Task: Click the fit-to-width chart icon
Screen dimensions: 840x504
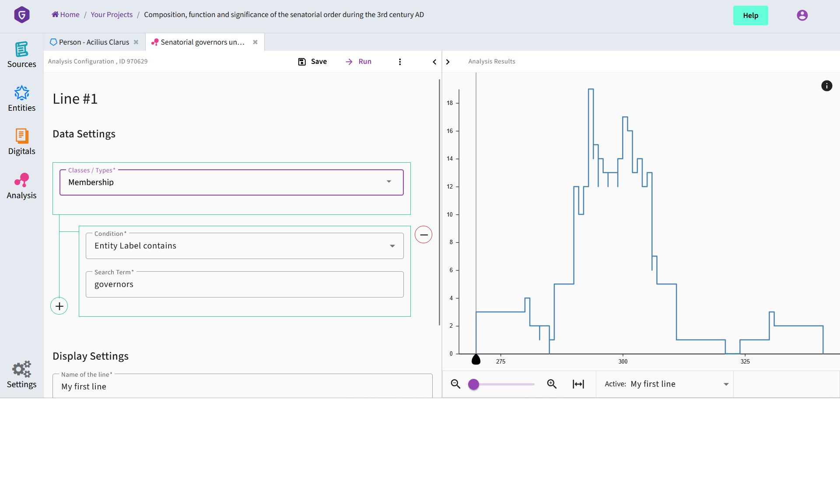Action: pyautogui.click(x=578, y=384)
